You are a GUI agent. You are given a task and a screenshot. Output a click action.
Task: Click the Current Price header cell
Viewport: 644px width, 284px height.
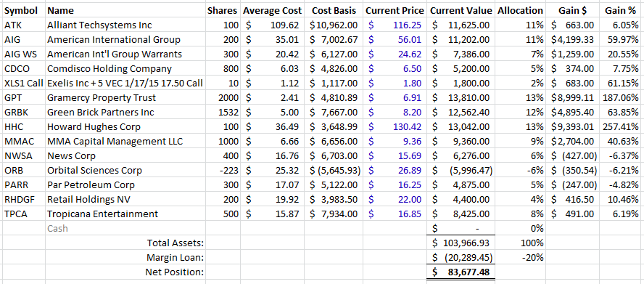point(395,10)
